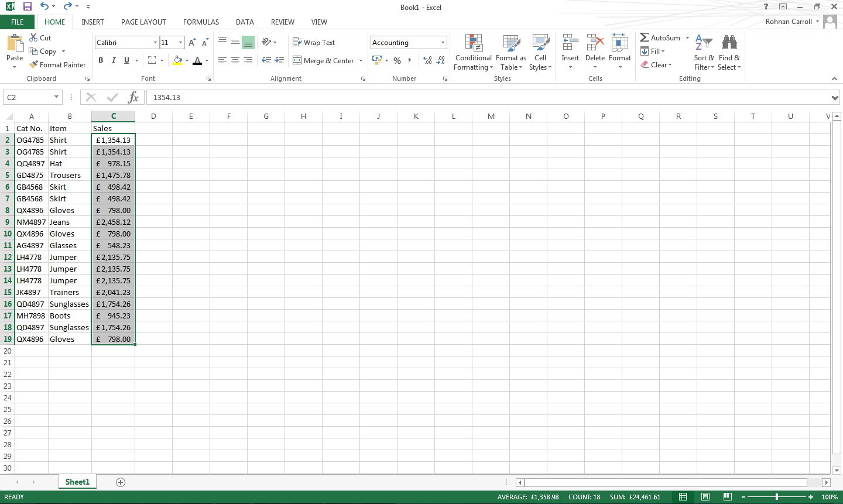The image size is (843, 504).
Task: Apply the Font Color swatch
Action: pyautogui.click(x=197, y=60)
